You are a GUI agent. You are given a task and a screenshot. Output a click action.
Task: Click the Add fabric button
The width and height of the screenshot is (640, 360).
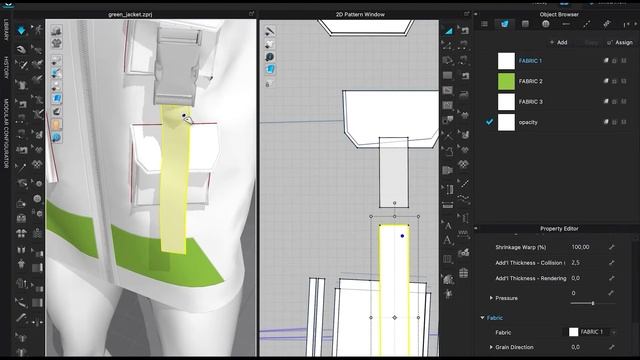pos(558,42)
